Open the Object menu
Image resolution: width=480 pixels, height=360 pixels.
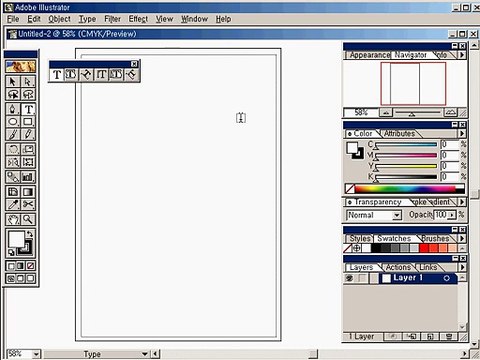(x=59, y=19)
